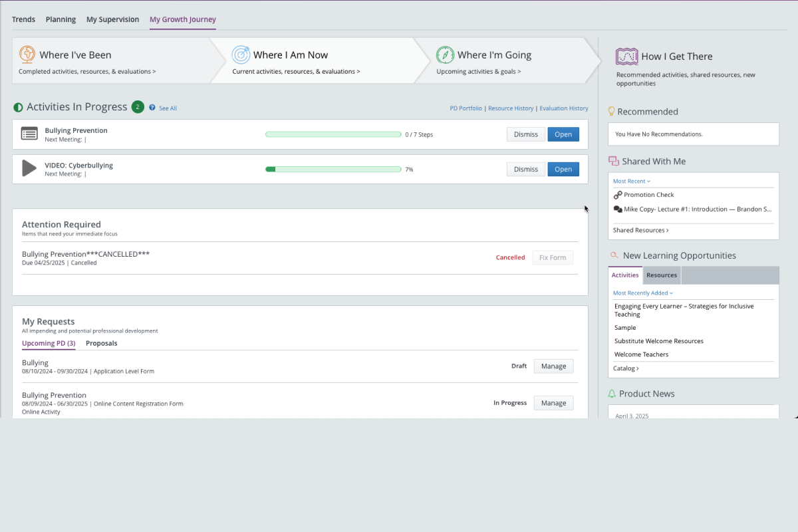Image resolution: width=798 pixels, height=532 pixels.
Task: Click Fix Form for cancelled Bullying Prevention
Action: pyautogui.click(x=553, y=257)
